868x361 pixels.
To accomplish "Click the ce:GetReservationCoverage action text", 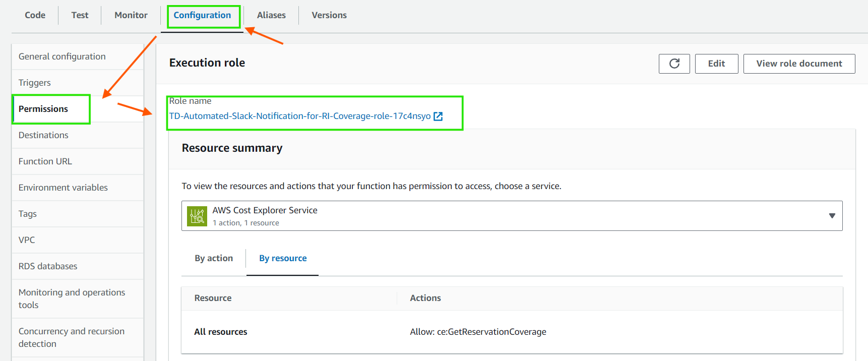I will click(x=491, y=332).
